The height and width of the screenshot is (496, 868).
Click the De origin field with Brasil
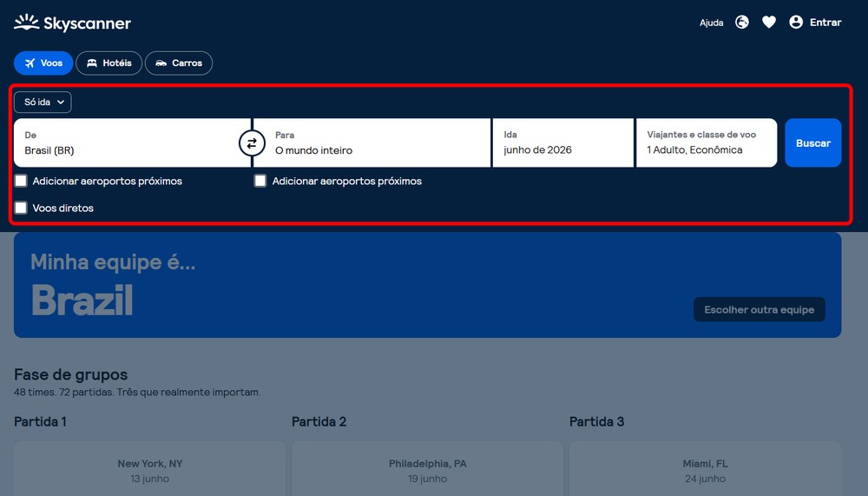click(132, 142)
